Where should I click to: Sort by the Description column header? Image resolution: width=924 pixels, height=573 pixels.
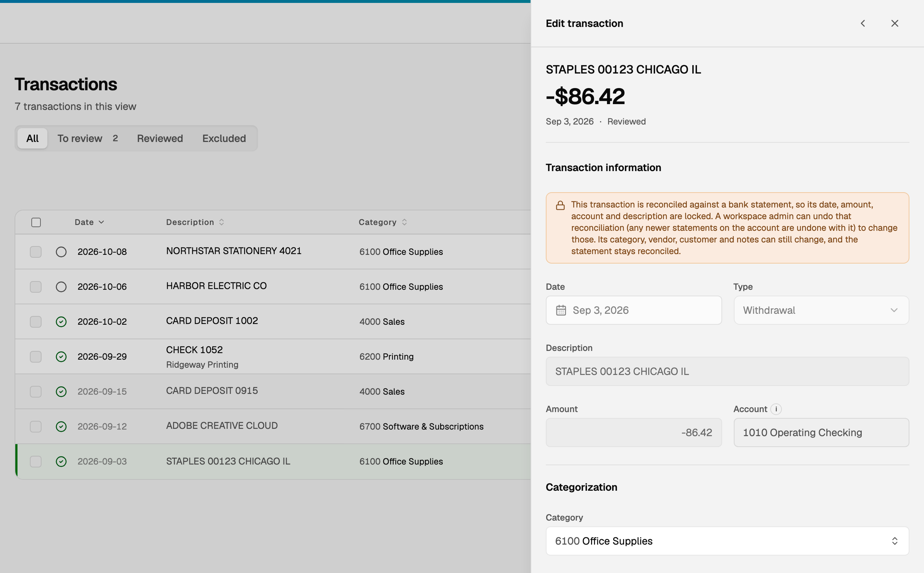195,222
